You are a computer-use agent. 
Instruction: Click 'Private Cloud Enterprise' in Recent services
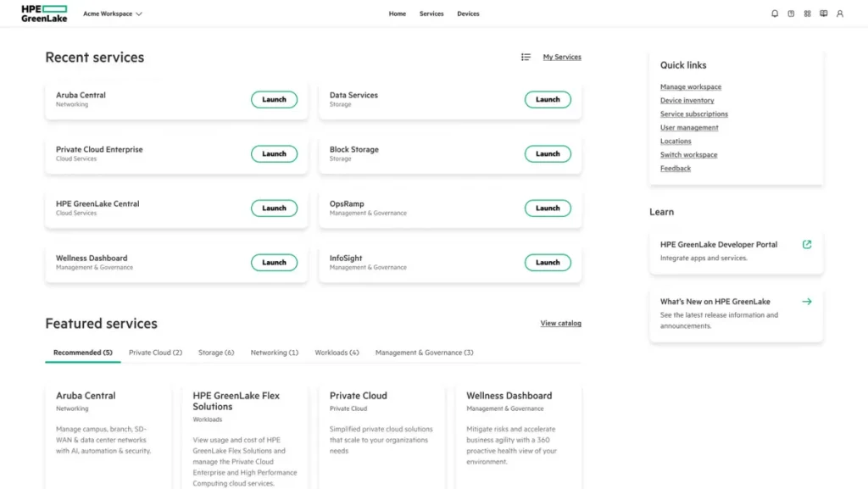(99, 149)
